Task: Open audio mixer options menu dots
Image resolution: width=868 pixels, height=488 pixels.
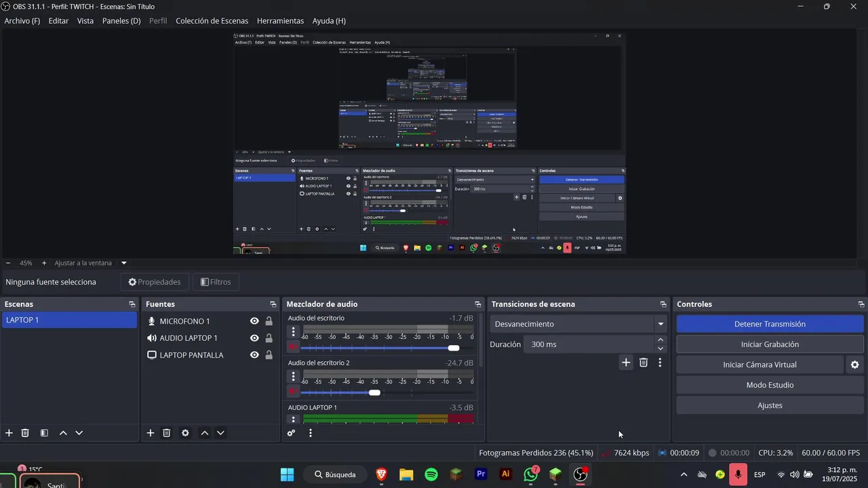Action: (311, 433)
